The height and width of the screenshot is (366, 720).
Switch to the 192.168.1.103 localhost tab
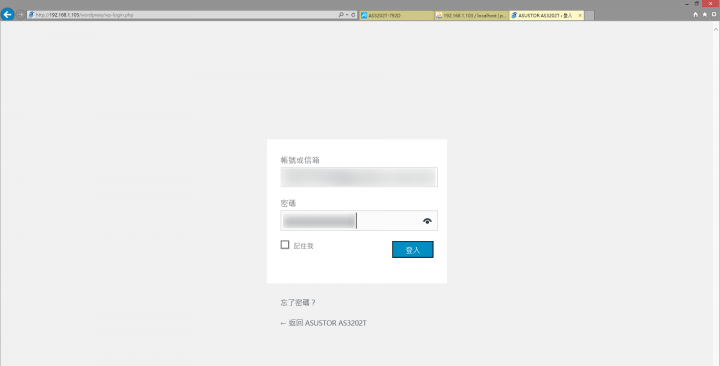click(472, 16)
